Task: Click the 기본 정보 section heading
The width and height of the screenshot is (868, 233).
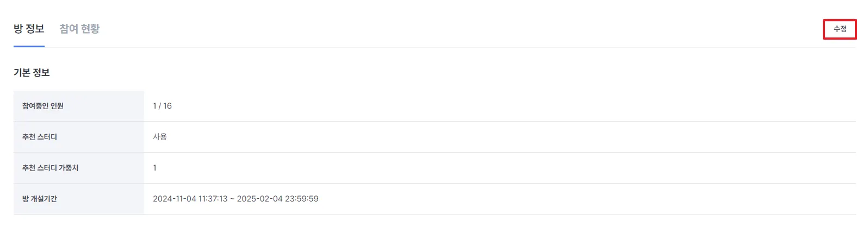Action: point(32,73)
